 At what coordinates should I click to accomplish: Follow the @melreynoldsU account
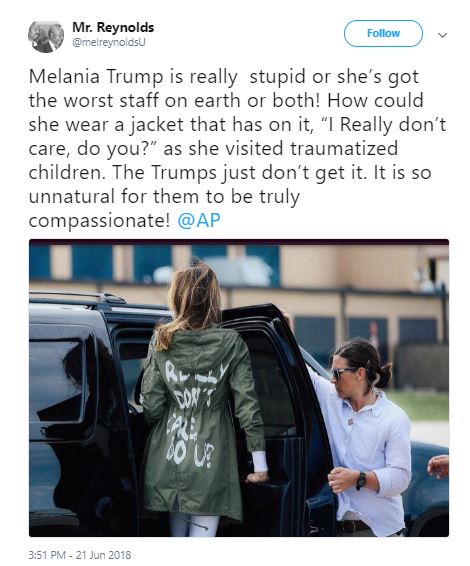point(383,33)
